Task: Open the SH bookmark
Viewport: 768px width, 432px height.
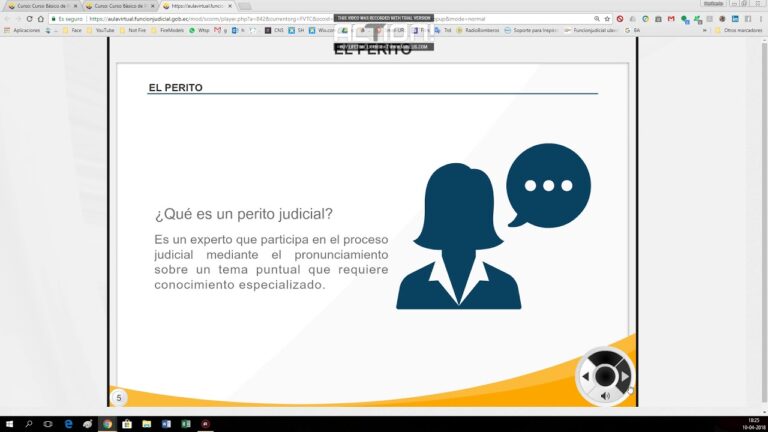Action: (296, 30)
